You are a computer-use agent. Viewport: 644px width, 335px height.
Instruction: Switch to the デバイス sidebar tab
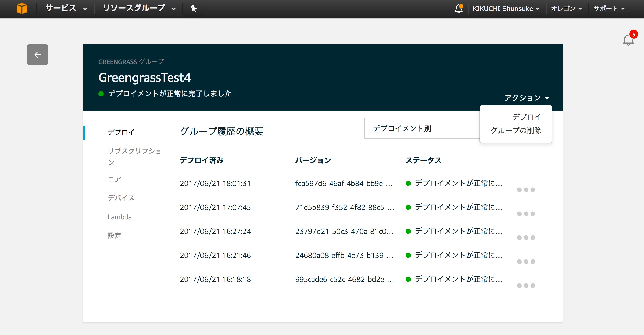point(121,198)
